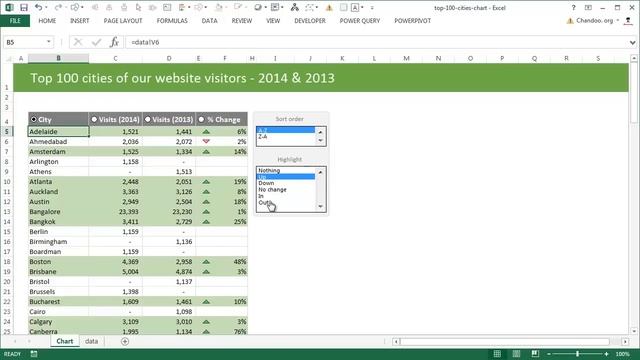Select the % Change radio button
This screenshot has height=360, width=640.
coord(201,119)
